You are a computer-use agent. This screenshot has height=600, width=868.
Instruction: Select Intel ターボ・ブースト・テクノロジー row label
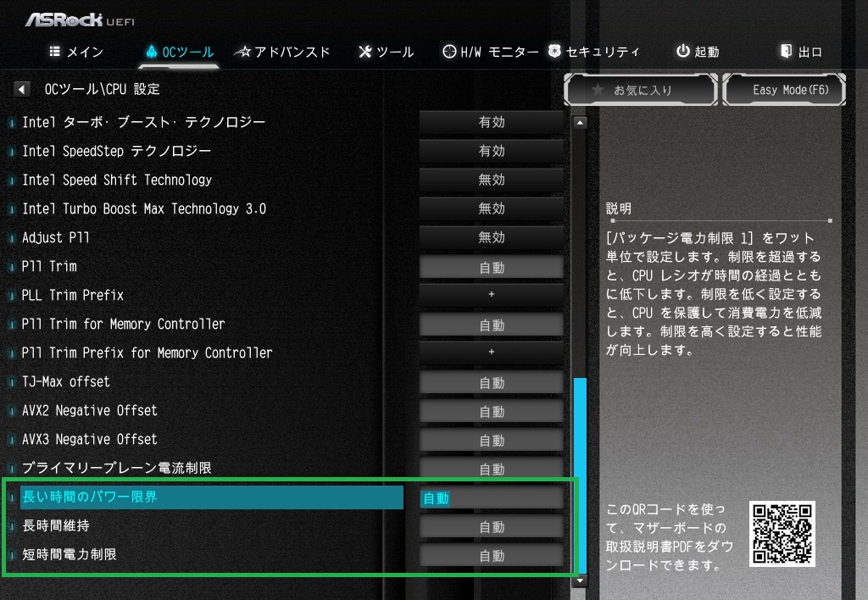click(144, 122)
